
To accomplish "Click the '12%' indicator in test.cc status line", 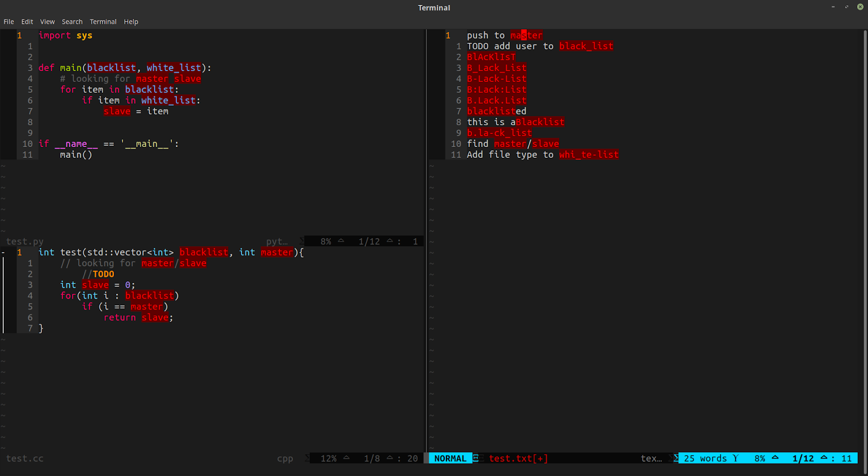I will click(329, 458).
